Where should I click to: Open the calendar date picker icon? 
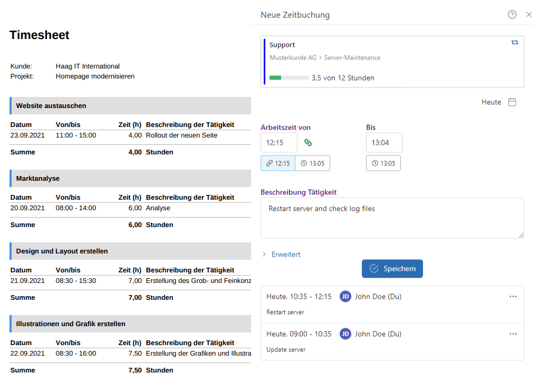tap(512, 102)
